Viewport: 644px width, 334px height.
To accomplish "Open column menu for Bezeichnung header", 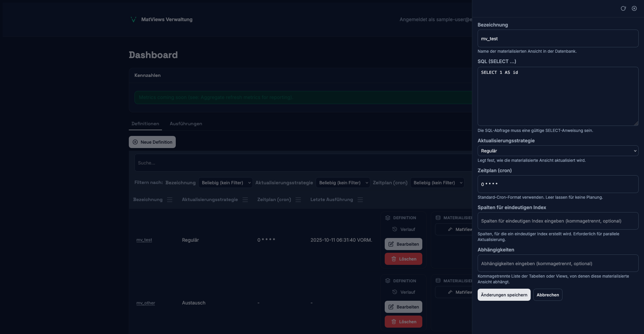I will [x=170, y=200].
